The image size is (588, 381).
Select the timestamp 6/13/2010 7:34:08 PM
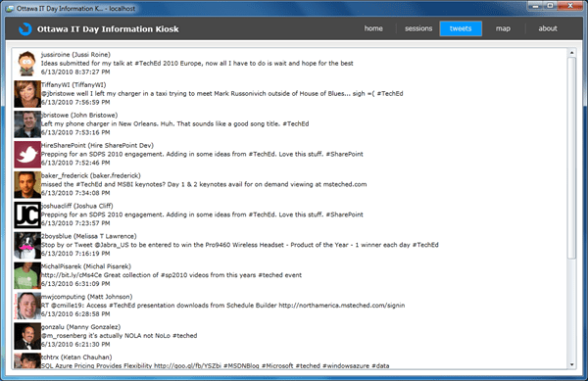[75, 193]
